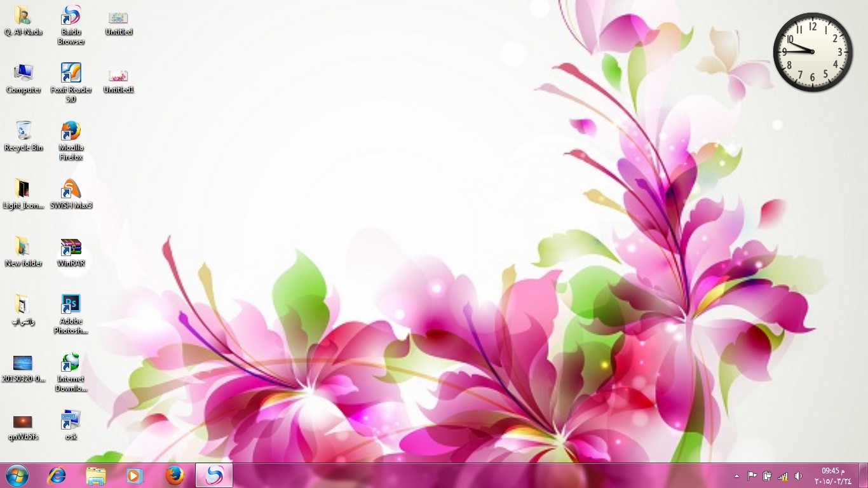Click the Computer desktop icon
Screen dimensions: 868x488
coord(24,74)
